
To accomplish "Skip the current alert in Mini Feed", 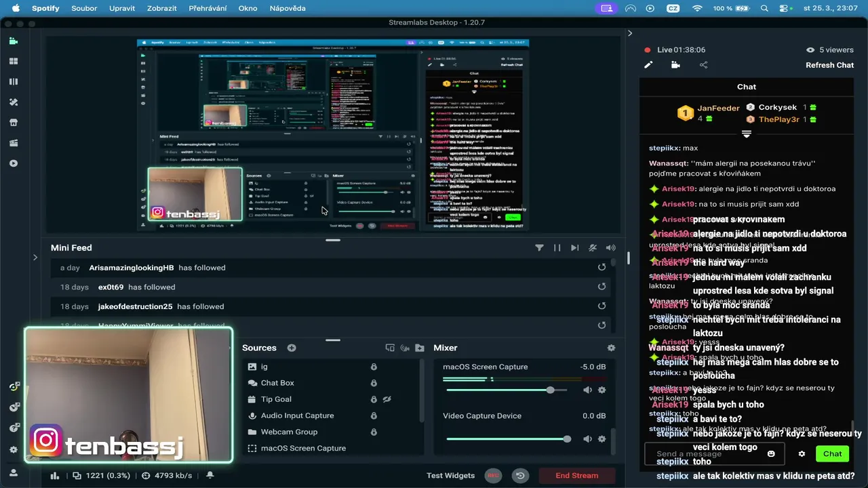I will click(574, 248).
